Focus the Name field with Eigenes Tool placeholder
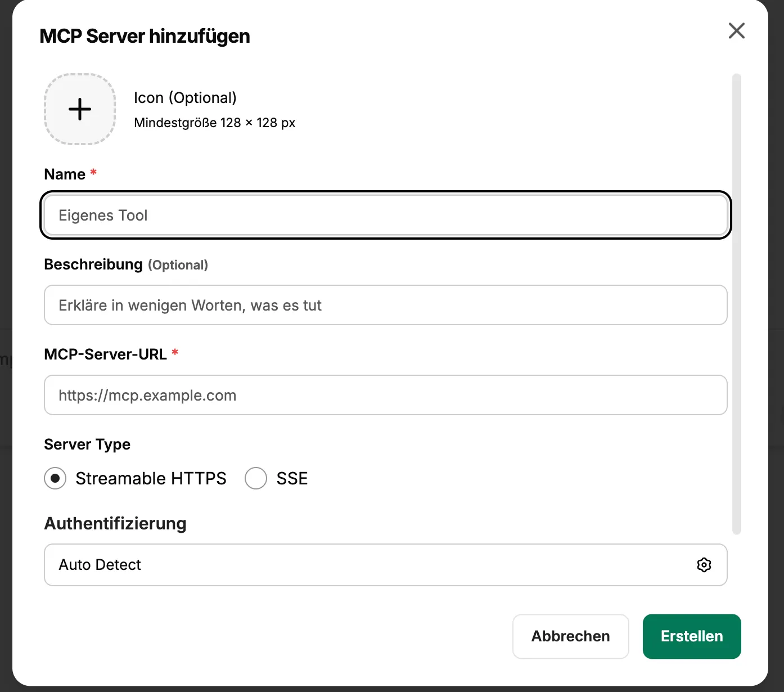The width and height of the screenshot is (784, 692). click(385, 215)
